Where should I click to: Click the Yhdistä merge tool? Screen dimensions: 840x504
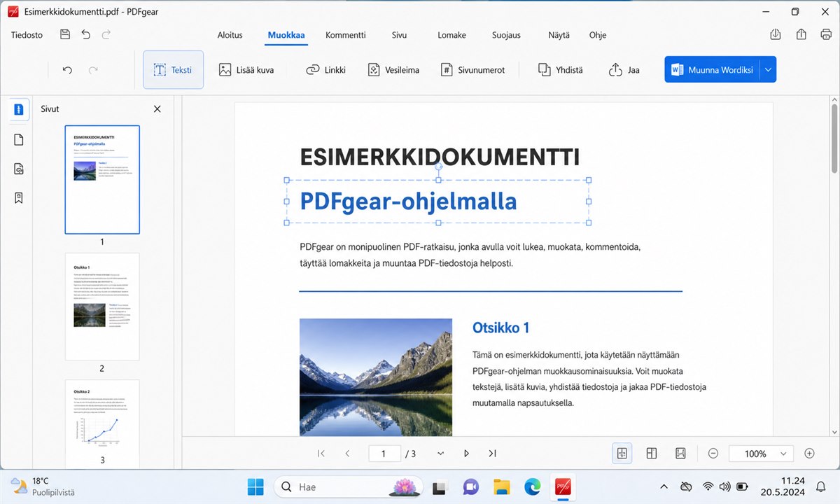point(560,70)
